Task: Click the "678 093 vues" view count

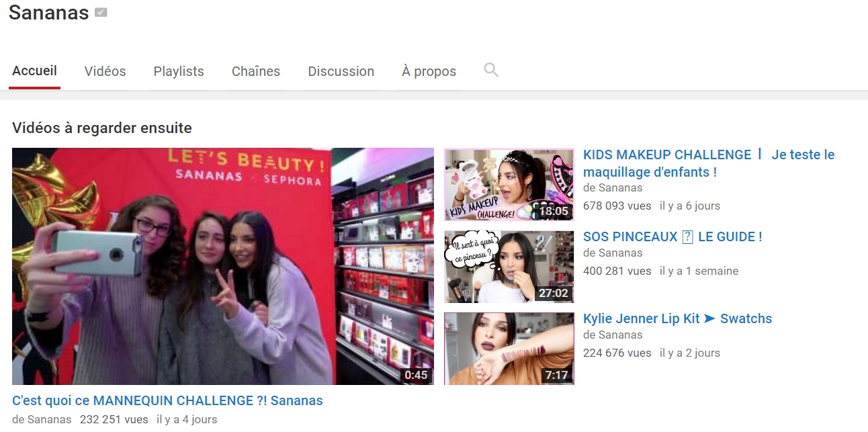Action: click(x=617, y=206)
